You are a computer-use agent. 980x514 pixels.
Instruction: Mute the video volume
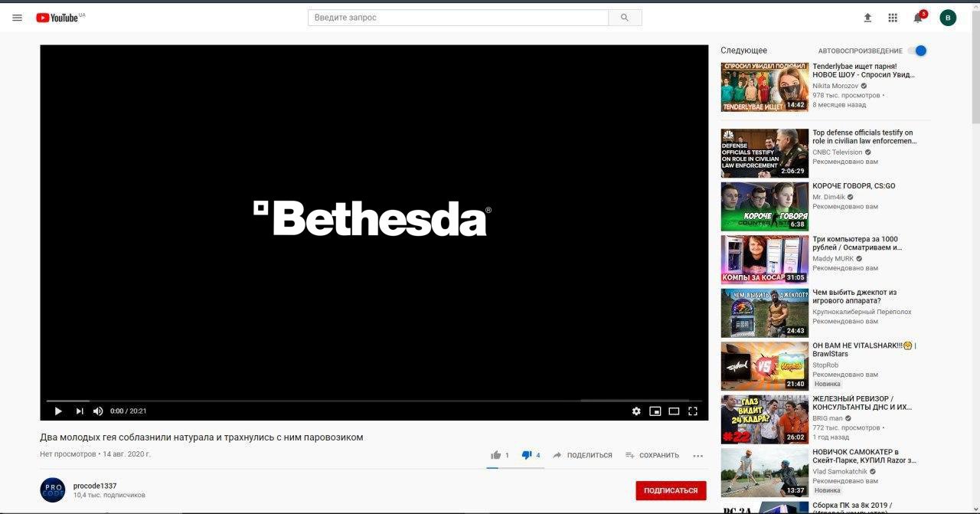[x=98, y=411]
